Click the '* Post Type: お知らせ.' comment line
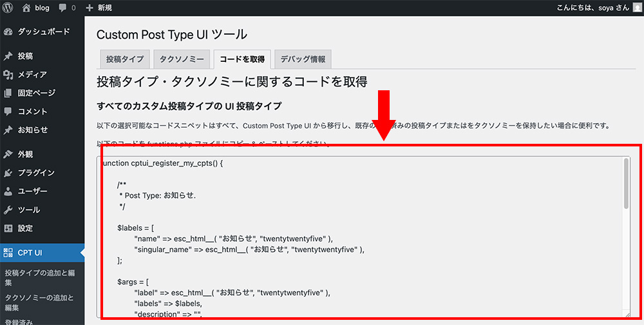This screenshot has height=325, width=644. point(157,196)
